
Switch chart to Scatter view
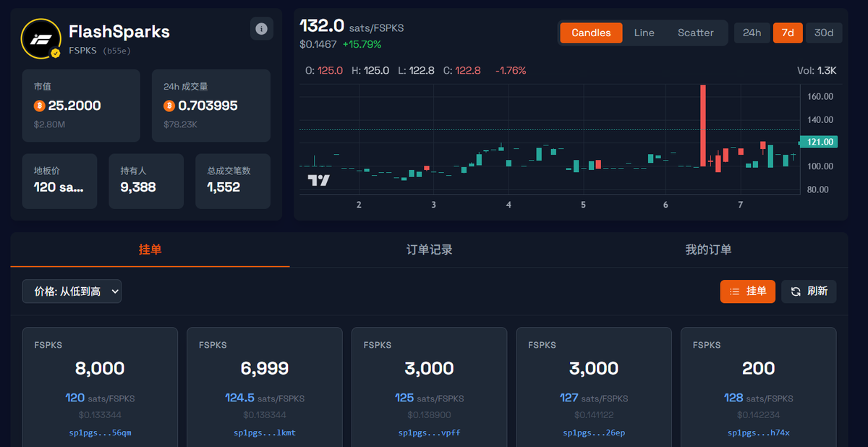(695, 33)
